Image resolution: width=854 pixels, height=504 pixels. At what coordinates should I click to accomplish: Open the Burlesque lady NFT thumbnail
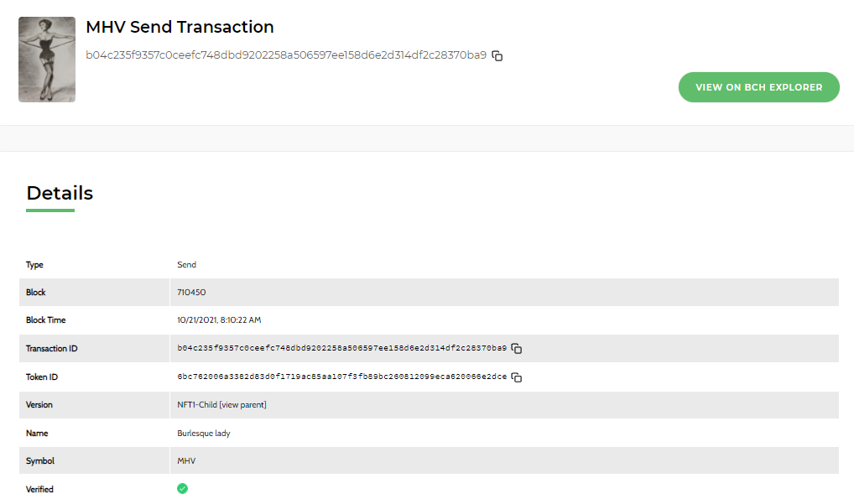pos(47,60)
